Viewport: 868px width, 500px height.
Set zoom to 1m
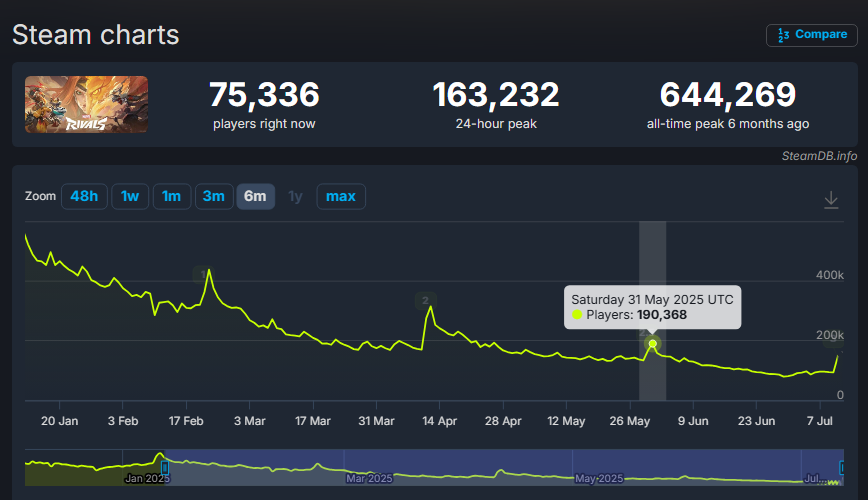(x=172, y=197)
